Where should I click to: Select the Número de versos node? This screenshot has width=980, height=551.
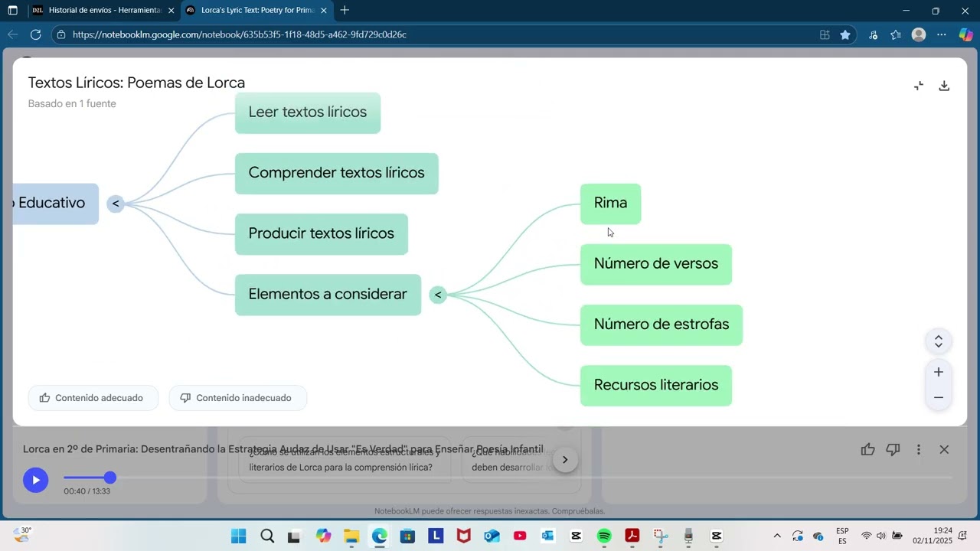coord(656,264)
